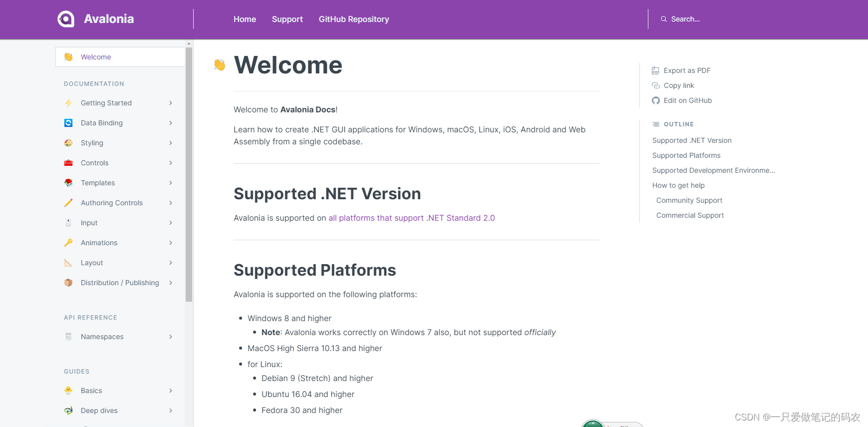This screenshot has height=427, width=868.
Task: Click the sidebar vertical scrollbar thumb
Action: 189,175
